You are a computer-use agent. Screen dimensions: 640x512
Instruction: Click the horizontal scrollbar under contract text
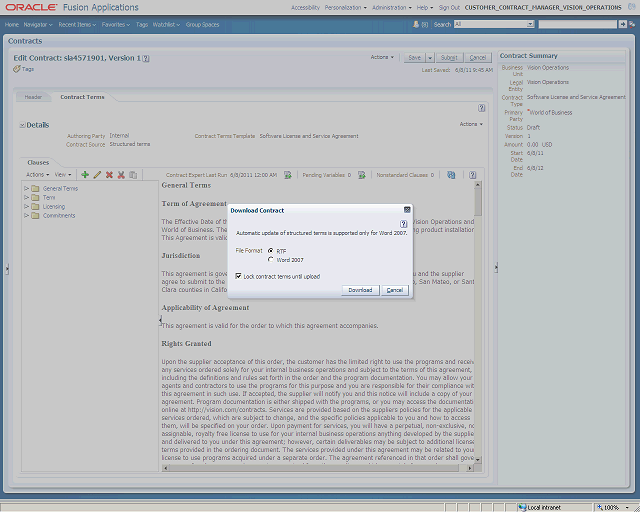318,468
